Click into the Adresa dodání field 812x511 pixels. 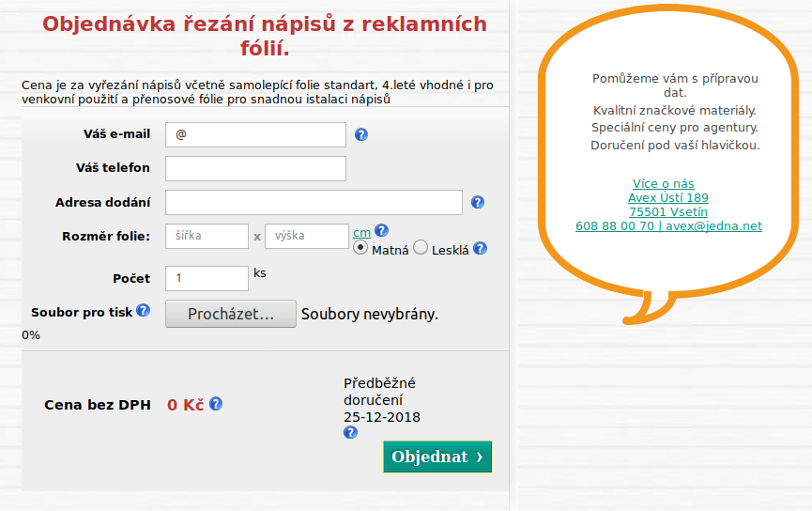pos(314,202)
